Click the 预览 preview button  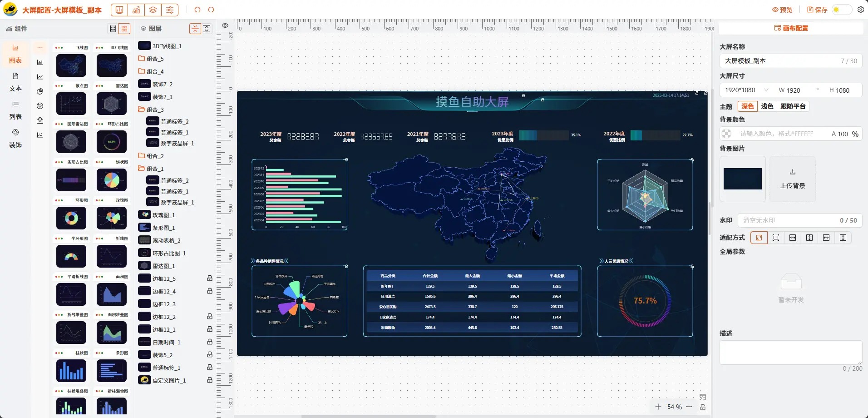pos(782,10)
